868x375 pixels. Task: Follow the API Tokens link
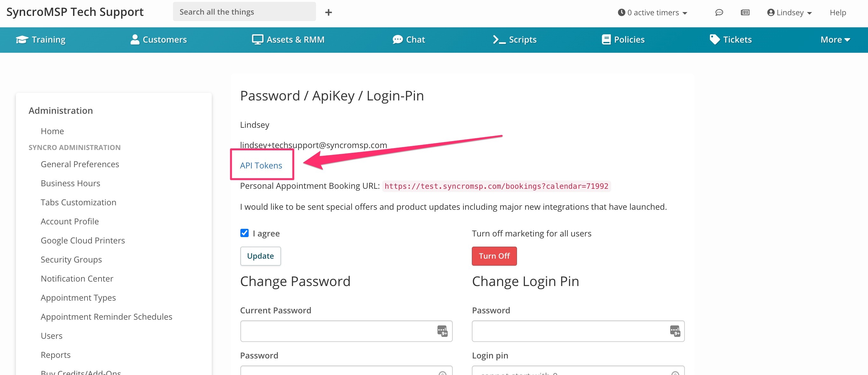(x=261, y=165)
